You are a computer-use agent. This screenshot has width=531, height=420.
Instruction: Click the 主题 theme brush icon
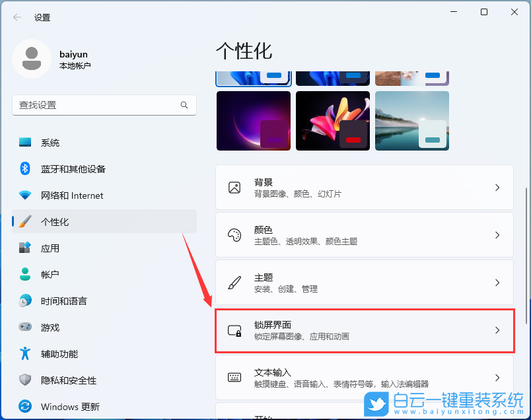[x=234, y=283]
